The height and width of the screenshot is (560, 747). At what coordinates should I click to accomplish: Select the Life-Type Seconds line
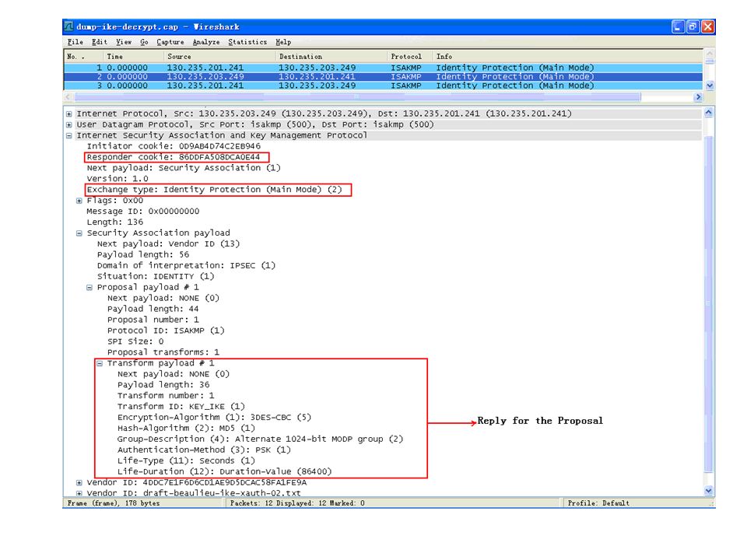[x=186, y=461]
